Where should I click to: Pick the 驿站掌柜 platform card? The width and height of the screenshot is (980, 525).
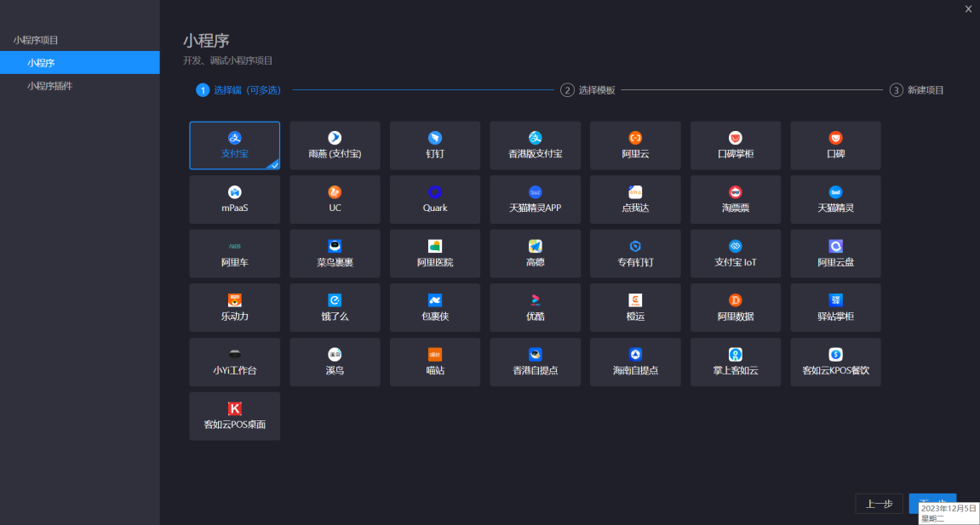[x=835, y=308]
